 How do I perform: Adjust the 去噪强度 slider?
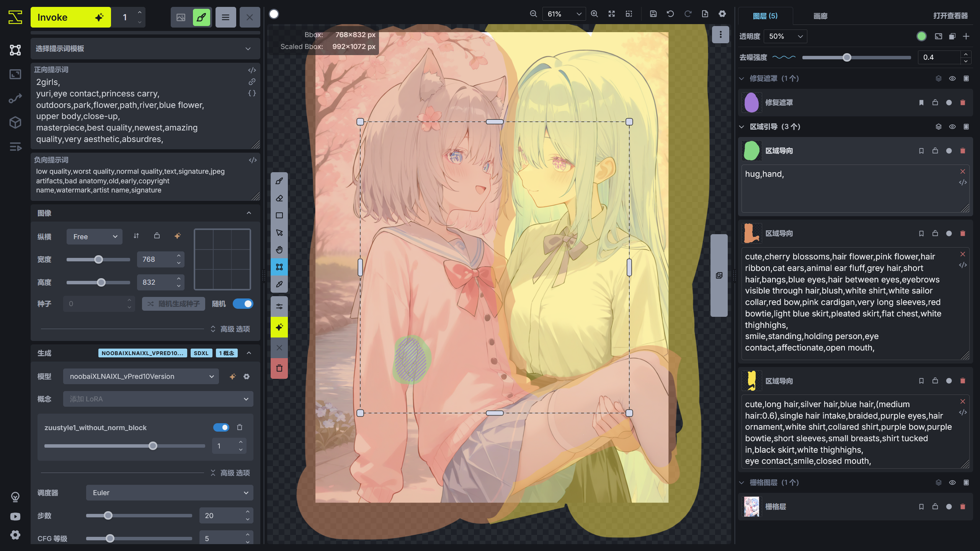pyautogui.click(x=847, y=57)
